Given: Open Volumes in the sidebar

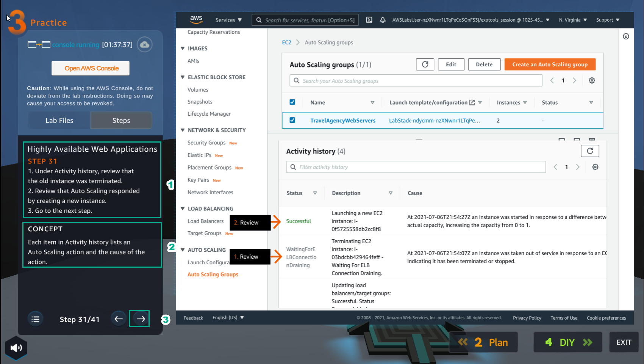Looking at the screenshot, I should coord(198,90).
